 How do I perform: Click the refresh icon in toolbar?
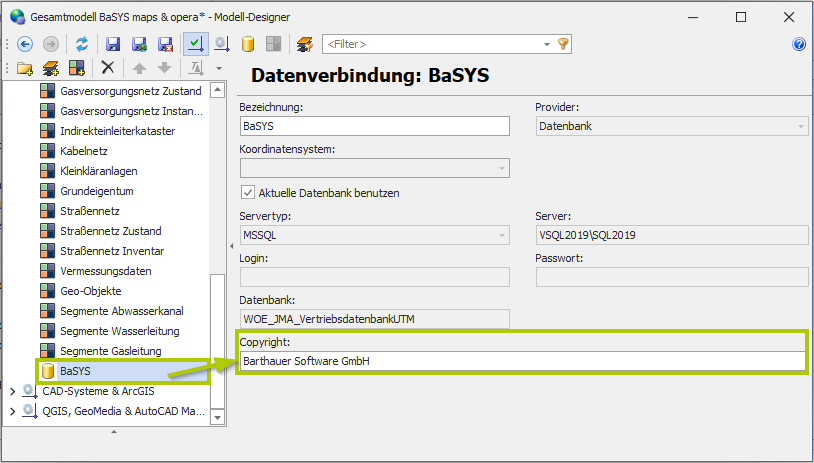[82, 44]
